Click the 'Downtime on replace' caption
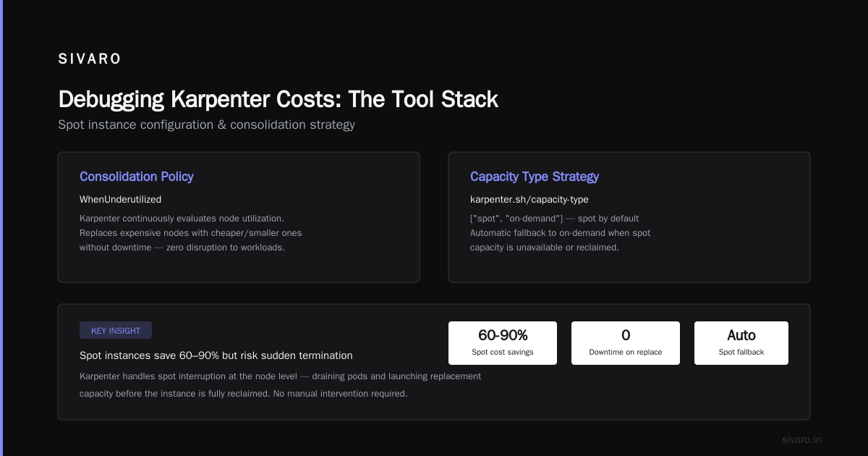The image size is (868, 456). [x=626, y=352]
